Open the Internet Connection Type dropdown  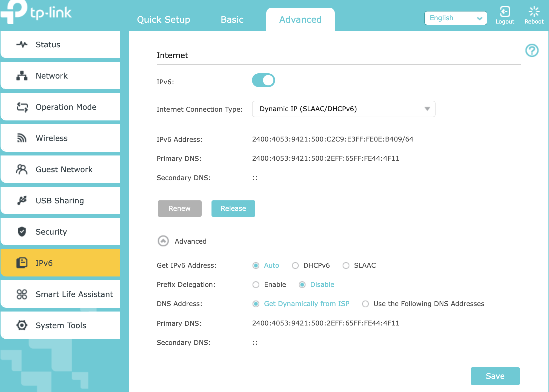pos(344,109)
